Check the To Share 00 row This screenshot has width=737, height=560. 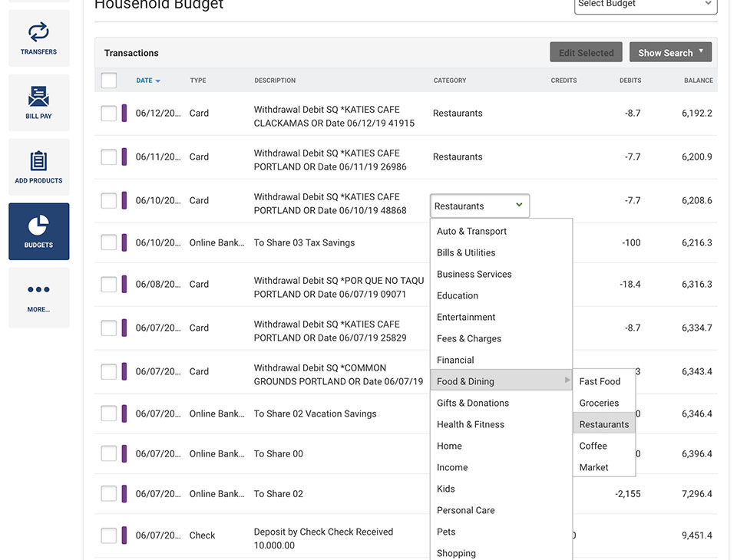108,454
